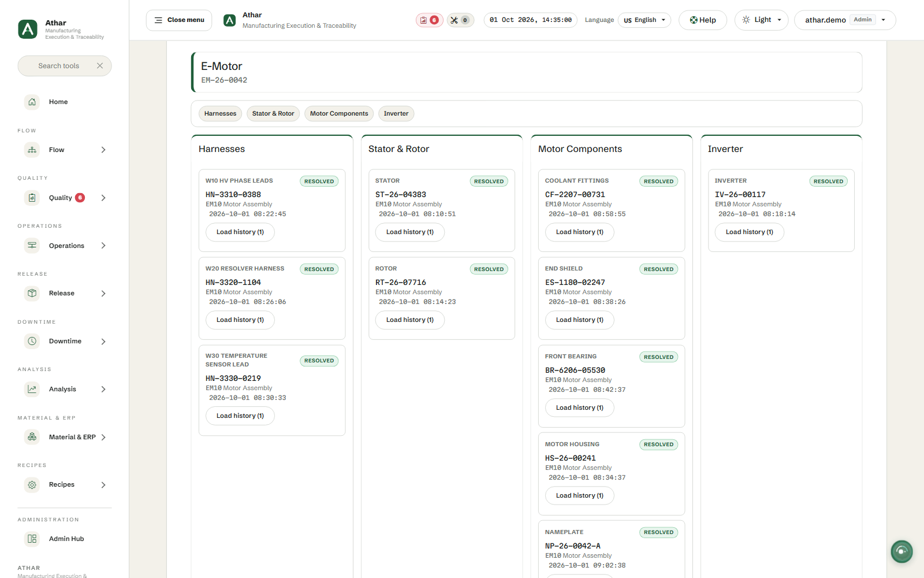
Task: Click serial number EM-26-0042
Action: click(x=224, y=80)
